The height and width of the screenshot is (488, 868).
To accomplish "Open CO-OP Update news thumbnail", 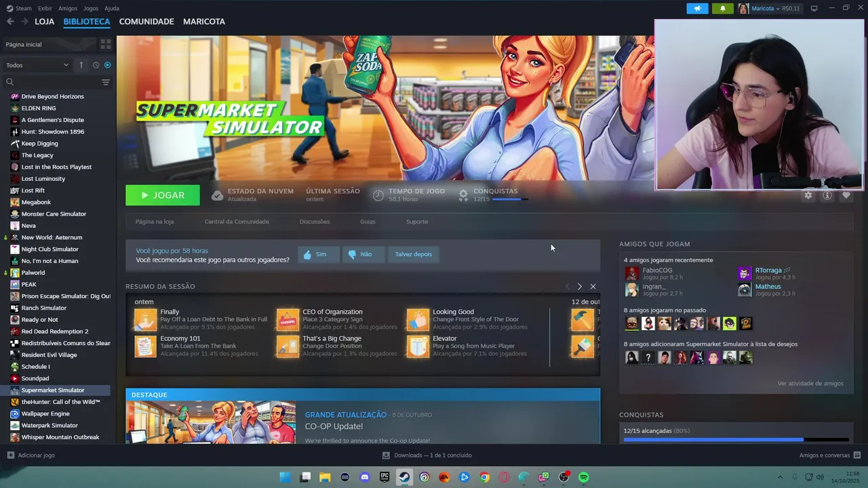I will [x=211, y=423].
